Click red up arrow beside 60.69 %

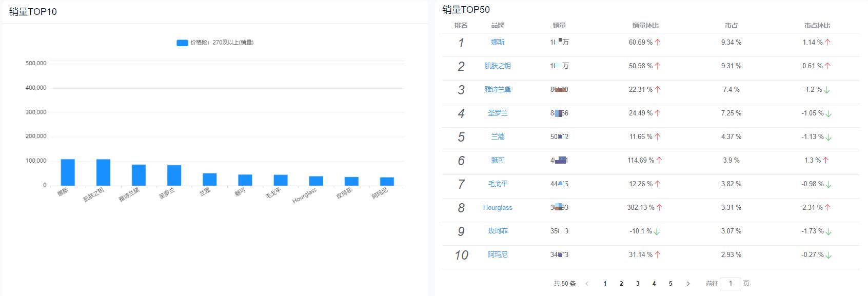[658, 43]
